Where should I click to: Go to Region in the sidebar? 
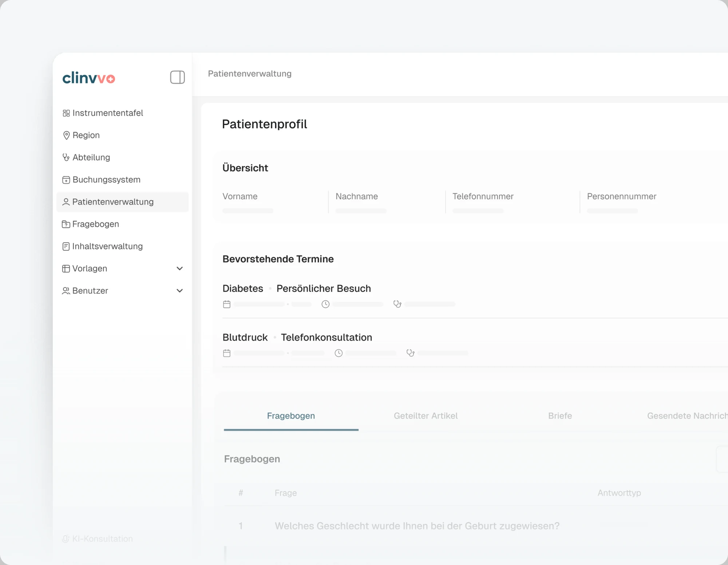123,135
